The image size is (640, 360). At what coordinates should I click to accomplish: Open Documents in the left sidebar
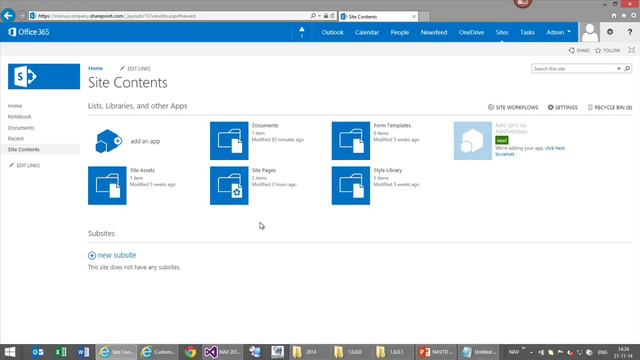point(21,128)
